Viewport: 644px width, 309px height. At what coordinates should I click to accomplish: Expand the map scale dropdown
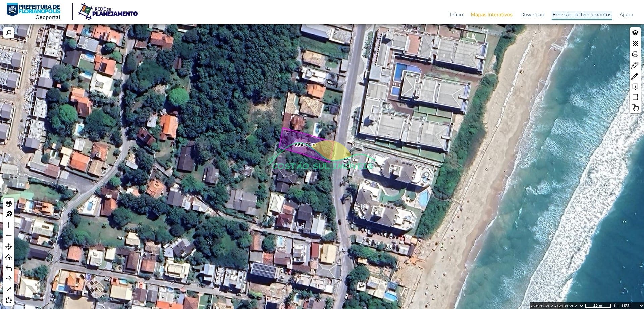pyautogui.click(x=641, y=306)
